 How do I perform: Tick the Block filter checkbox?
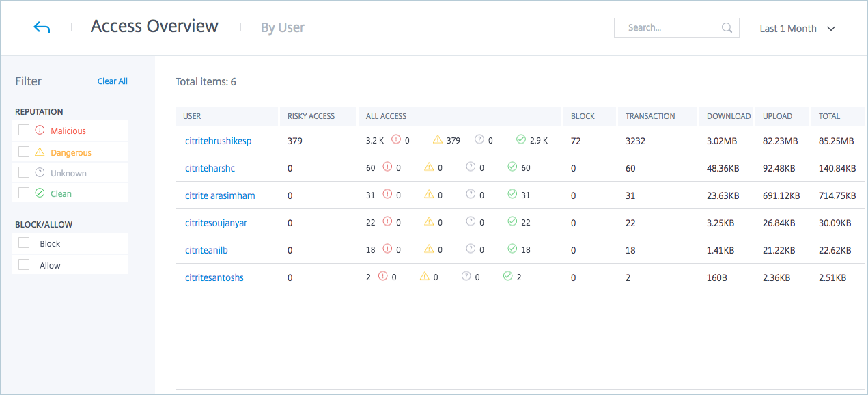coord(24,243)
